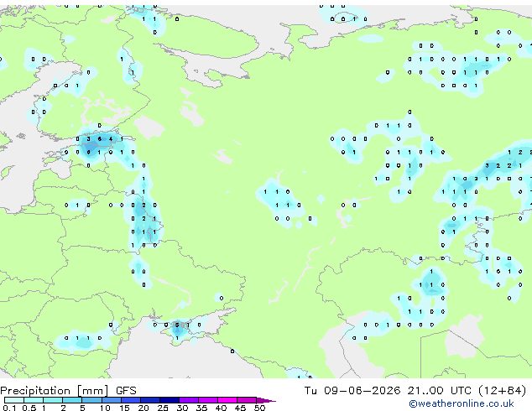Viewport: 532px width, 411px height.
Task: Pick the legend swatch between 2 and 5
Action: tap(72, 400)
